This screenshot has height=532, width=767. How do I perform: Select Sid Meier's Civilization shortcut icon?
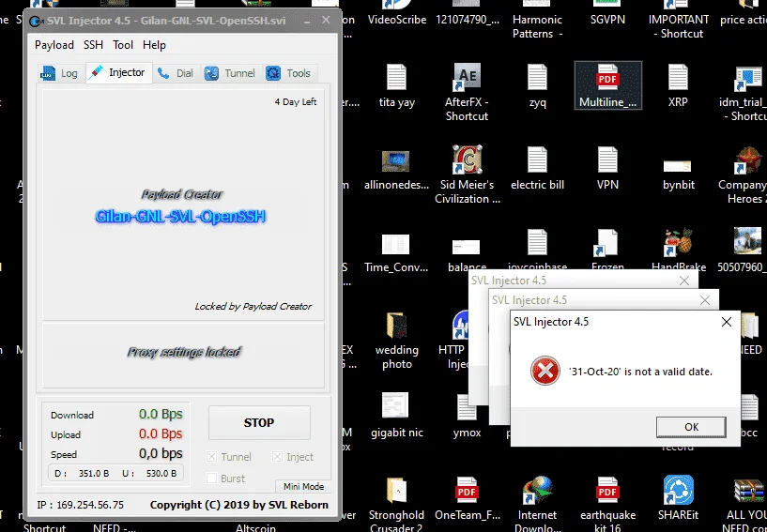click(467, 175)
